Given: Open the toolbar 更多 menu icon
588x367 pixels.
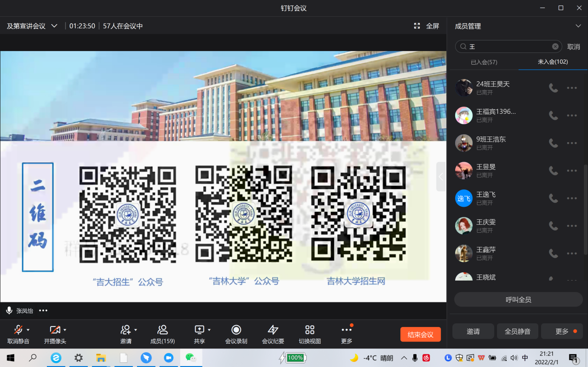Looking at the screenshot, I should [346, 330].
